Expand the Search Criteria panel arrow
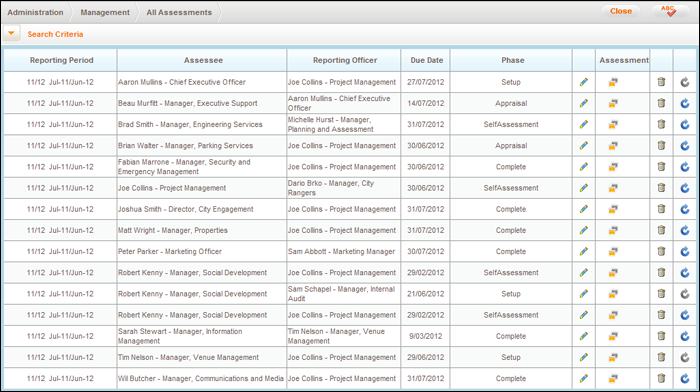This screenshot has height=392, width=700. click(12, 33)
